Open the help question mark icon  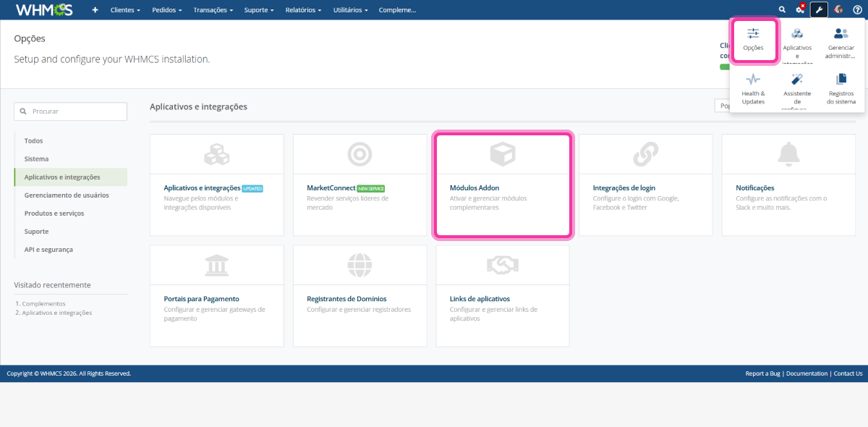857,10
